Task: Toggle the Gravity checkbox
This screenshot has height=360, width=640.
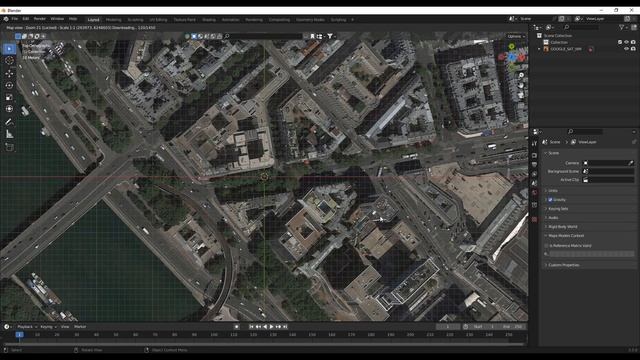Action: 550,200
